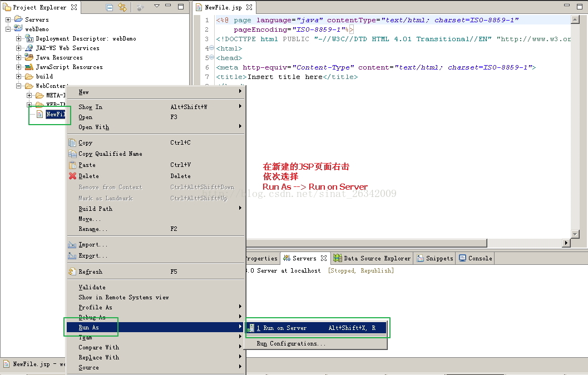Expand Java Resources node

[x=18, y=57]
